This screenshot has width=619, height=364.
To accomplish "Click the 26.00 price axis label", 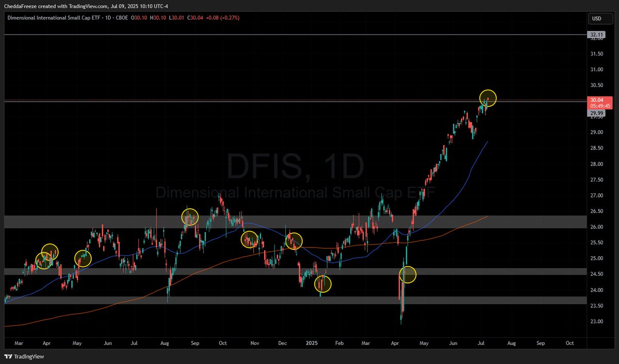I will [597, 227].
